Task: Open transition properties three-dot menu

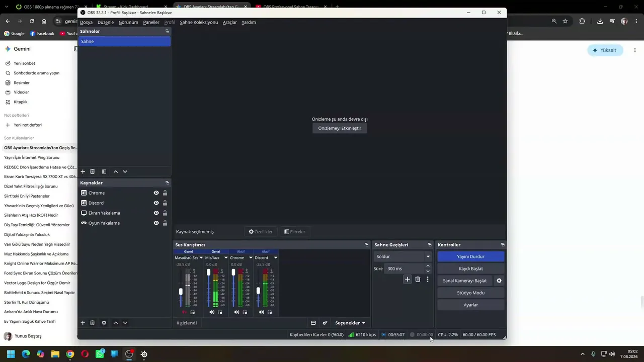Action: click(428, 280)
